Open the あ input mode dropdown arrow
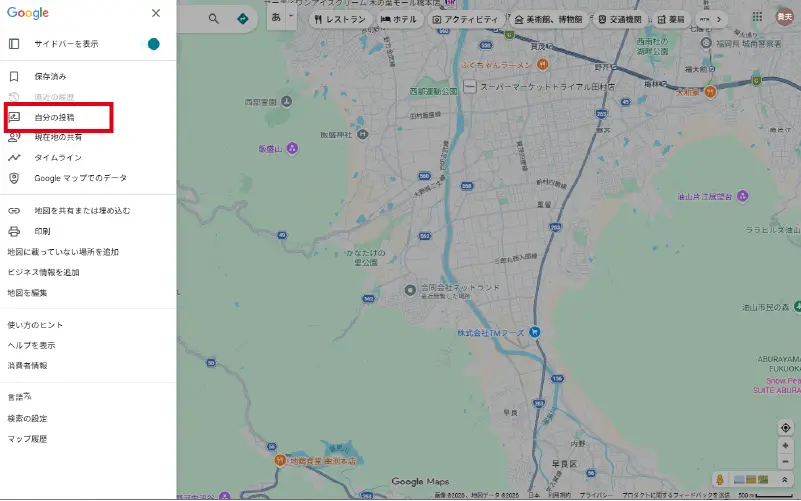Image resolution: width=801 pixels, height=501 pixels. click(x=291, y=15)
